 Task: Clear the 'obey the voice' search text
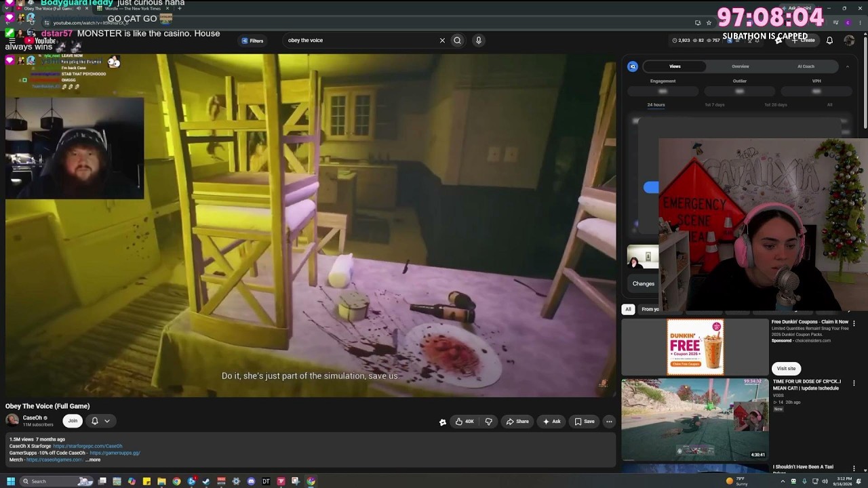point(442,40)
